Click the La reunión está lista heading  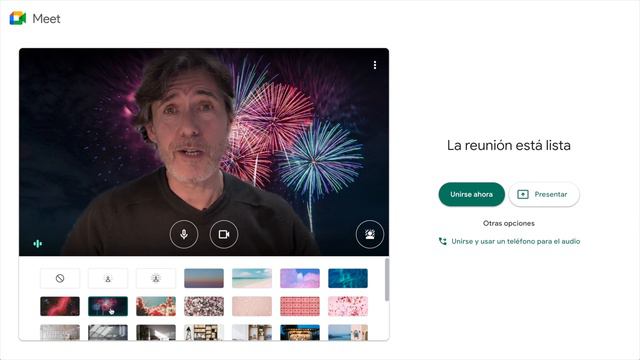click(509, 145)
